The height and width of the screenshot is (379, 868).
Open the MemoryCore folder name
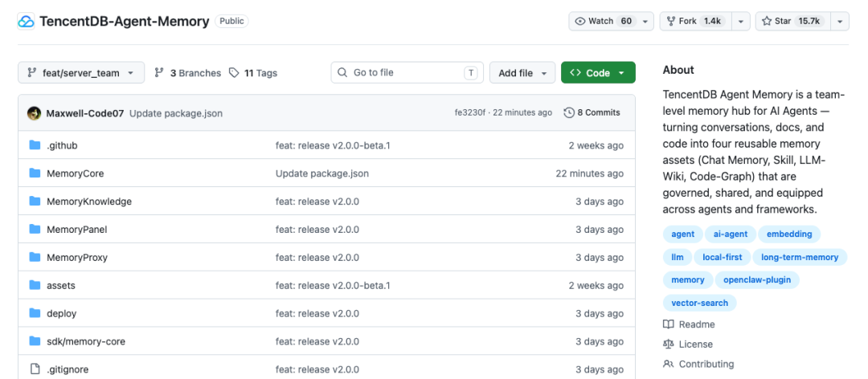click(76, 173)
